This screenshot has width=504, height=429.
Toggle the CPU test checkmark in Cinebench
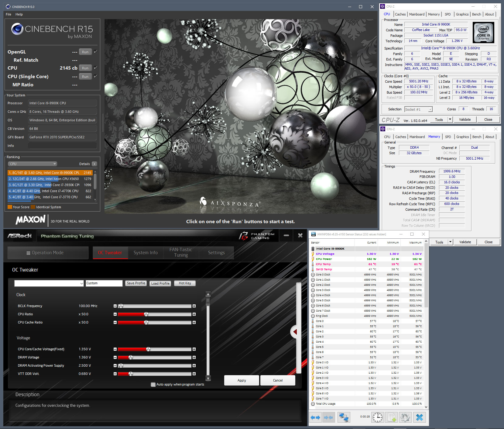tap(95, 68)
